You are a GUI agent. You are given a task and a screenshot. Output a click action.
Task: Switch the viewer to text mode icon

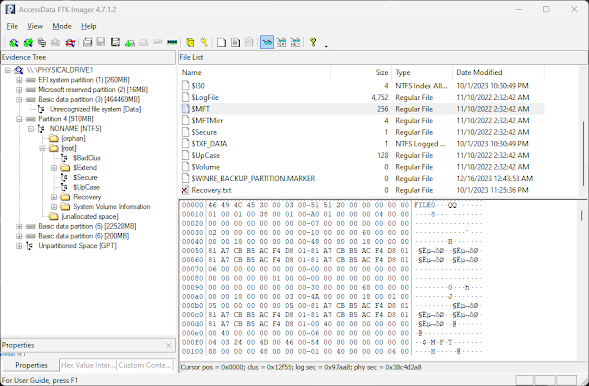(x=281, y=42)
